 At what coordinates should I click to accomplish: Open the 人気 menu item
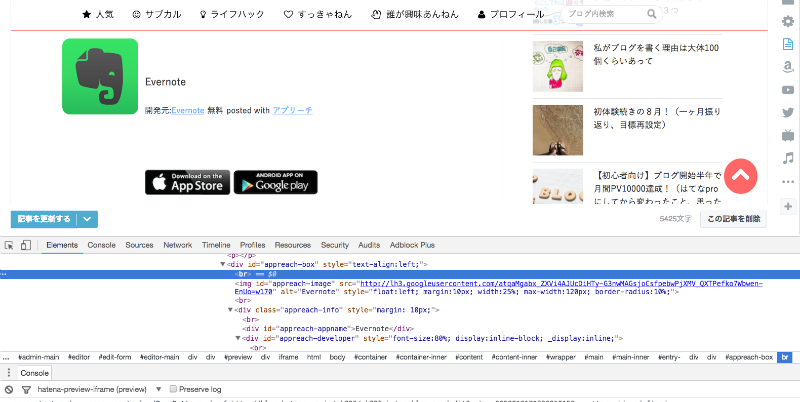98,14
